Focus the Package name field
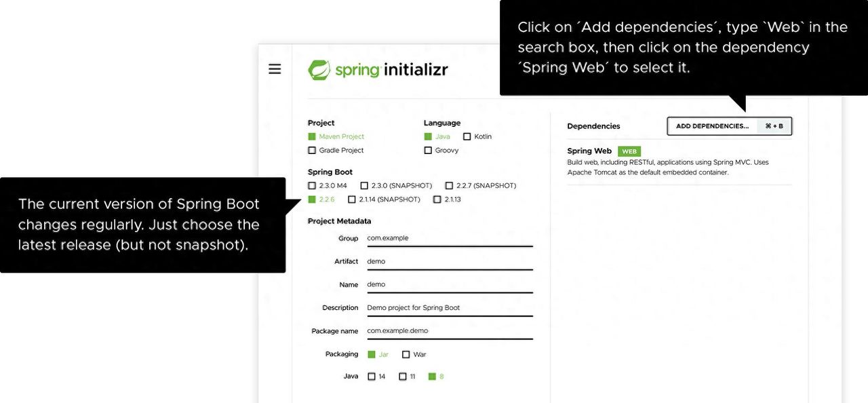 (x=449, y=331)
